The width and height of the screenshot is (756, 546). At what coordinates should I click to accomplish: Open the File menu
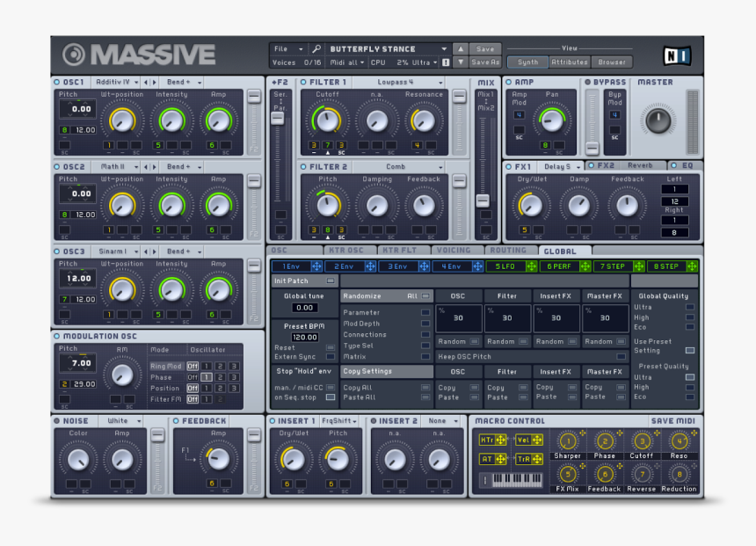[287, 48]
